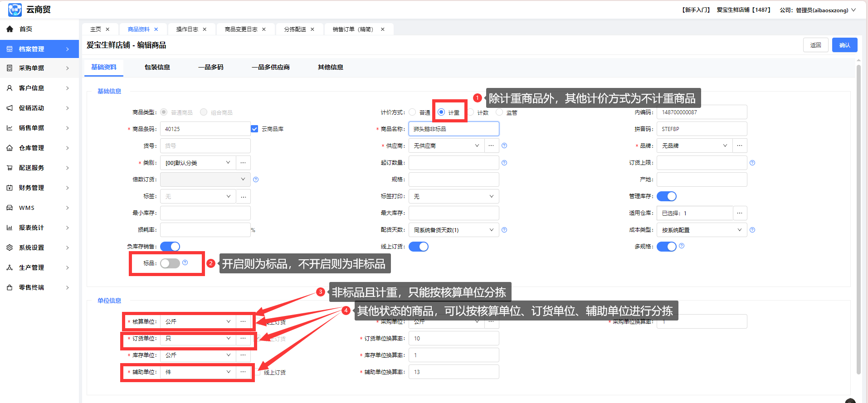868x403 pixels.
Task: Turn off the 线上订货 switch
Action: click(418, 247)
